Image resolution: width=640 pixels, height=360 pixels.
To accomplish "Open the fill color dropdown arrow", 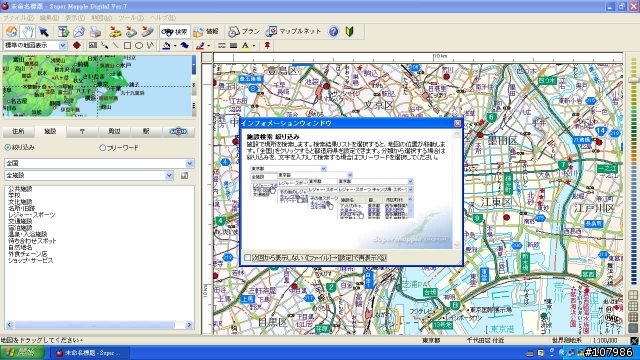I will click(x=175, y=46).
